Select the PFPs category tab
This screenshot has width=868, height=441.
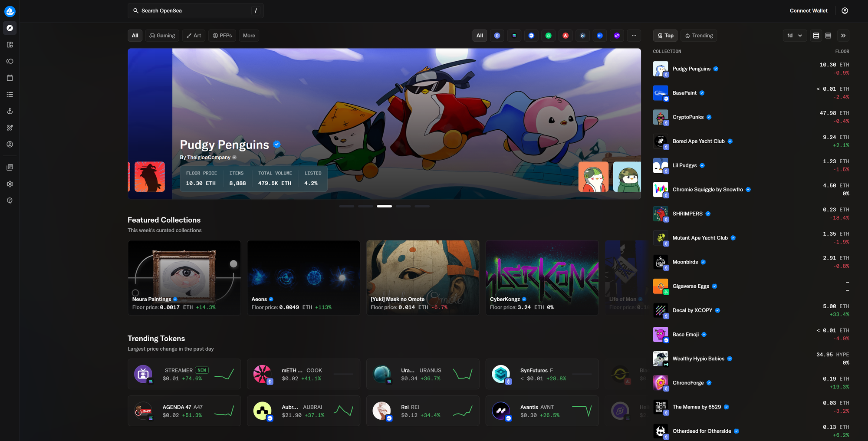point(222,36)
